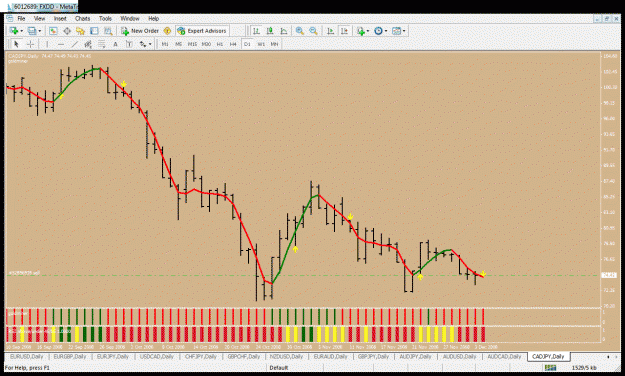Screen dimensions: 625x376
Task: Switch timeframe to MN monthly
Action: [274, 44]
